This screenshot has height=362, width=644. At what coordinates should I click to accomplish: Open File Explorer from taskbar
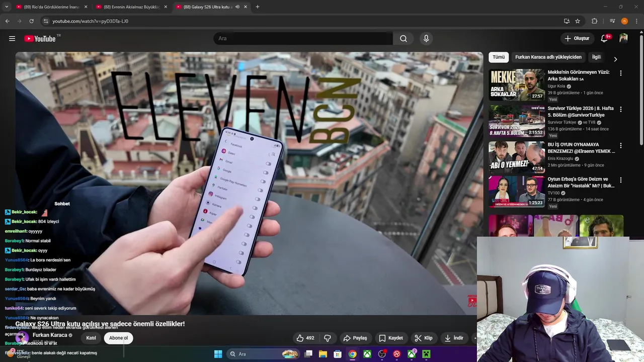point(323,354)
